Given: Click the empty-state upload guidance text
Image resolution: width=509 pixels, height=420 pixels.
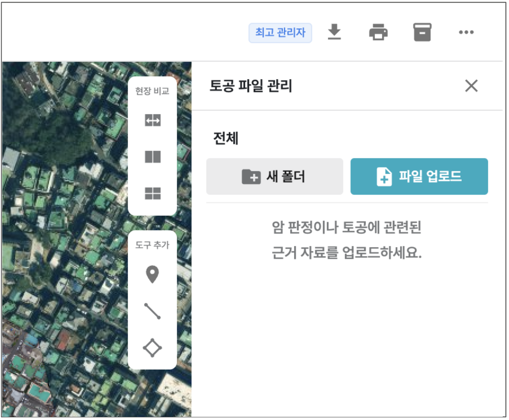Looking at the screenshot, I should tap(347, 240).
